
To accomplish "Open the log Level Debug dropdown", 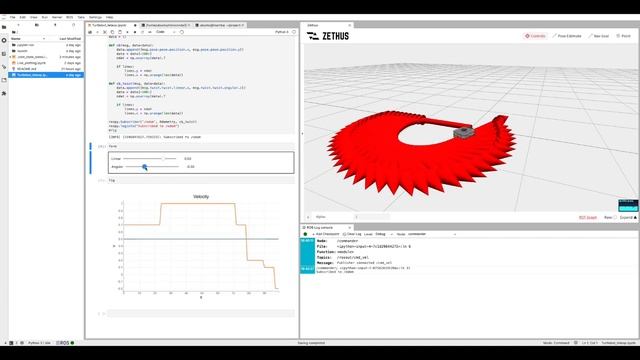I will [384, 234].
